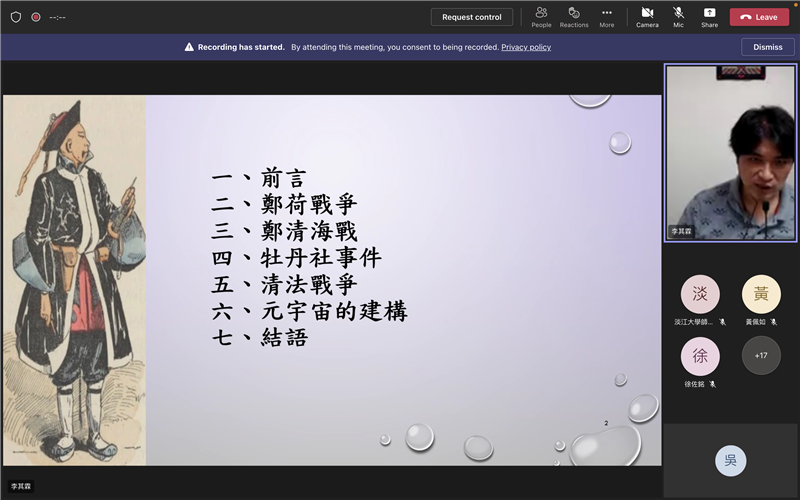Click the Share screen icon
This screenshot has width=800, height=500.
pyautogui.click(x=709, y=16)
